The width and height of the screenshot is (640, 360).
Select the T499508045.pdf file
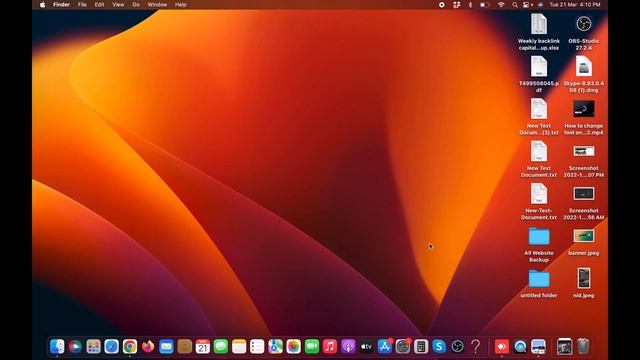pos(539,74)
